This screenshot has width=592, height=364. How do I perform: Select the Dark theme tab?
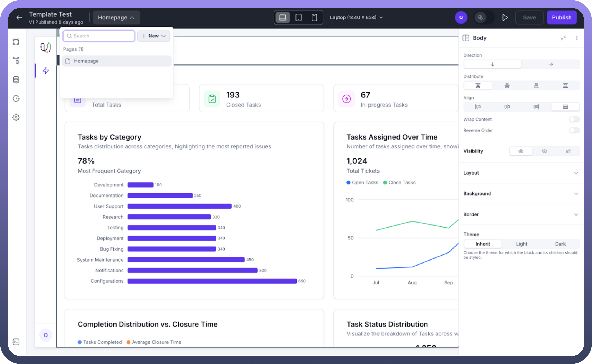coord(560,244)
